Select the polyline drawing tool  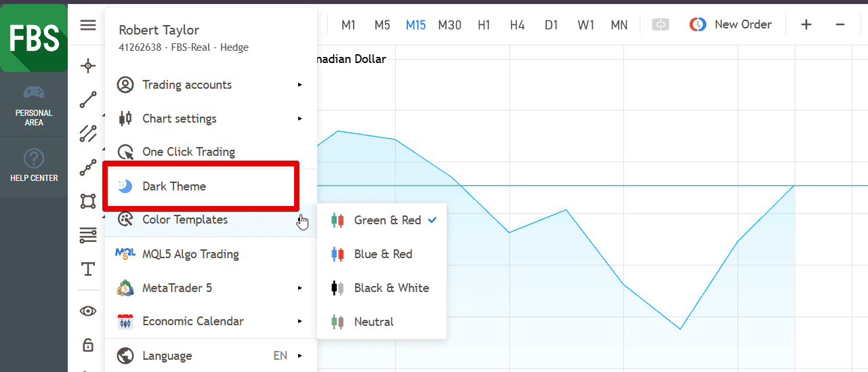[88, 167]
